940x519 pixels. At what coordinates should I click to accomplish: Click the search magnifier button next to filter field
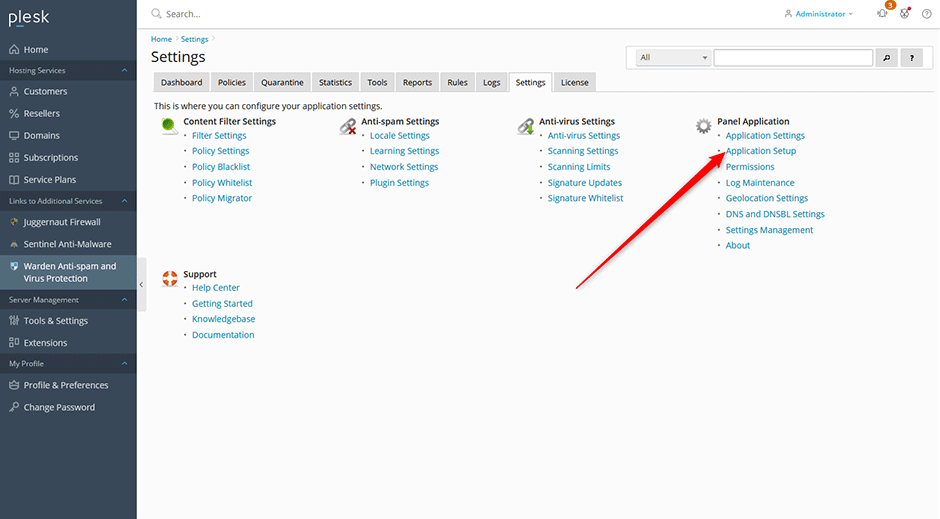point(887,58)
